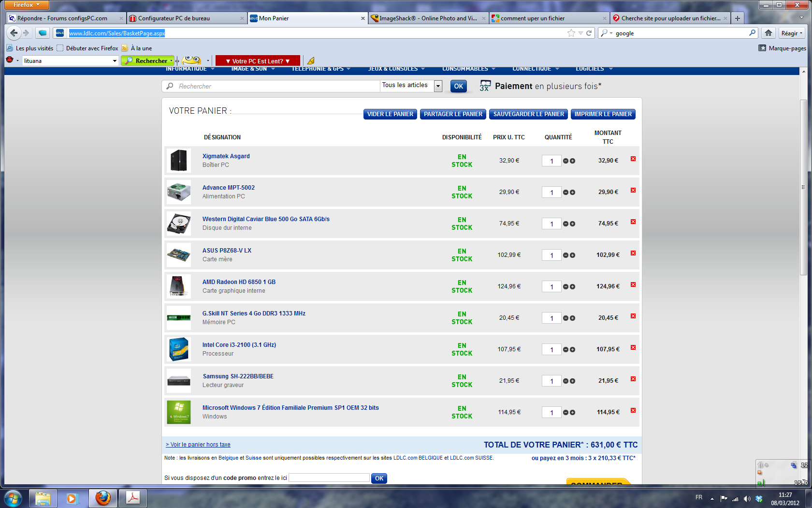
Task: Decrease quantity of ASUS P8Z68-V LX
Action: (x=565, y=255)
